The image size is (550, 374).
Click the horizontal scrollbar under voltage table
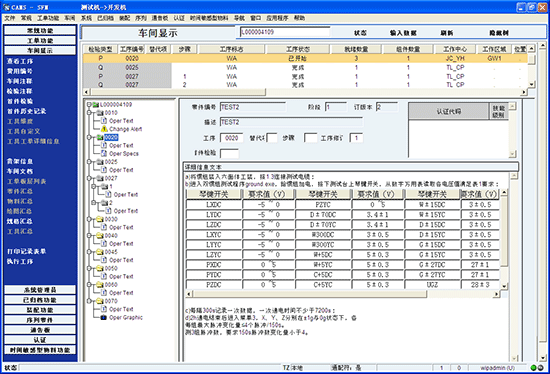click(x=343, y=294)
